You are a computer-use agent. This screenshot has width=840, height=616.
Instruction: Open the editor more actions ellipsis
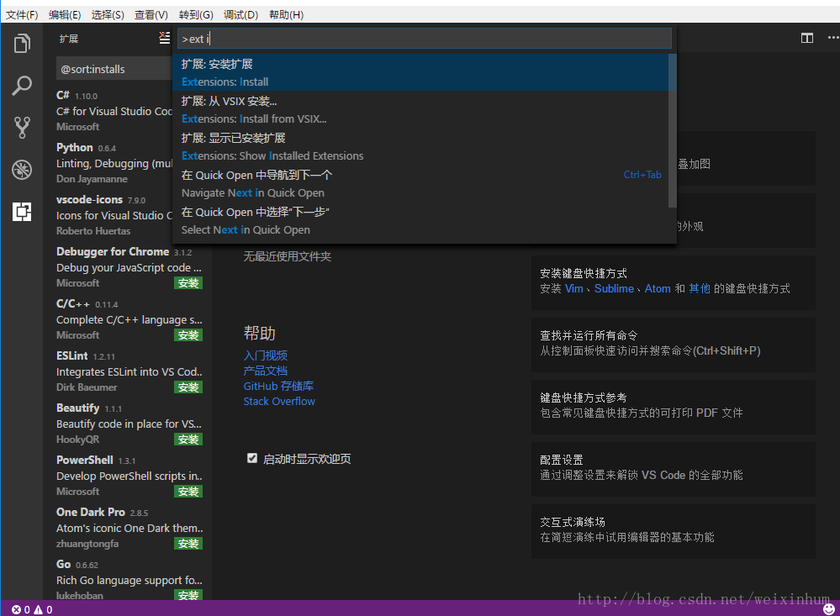tap(833, 38)
